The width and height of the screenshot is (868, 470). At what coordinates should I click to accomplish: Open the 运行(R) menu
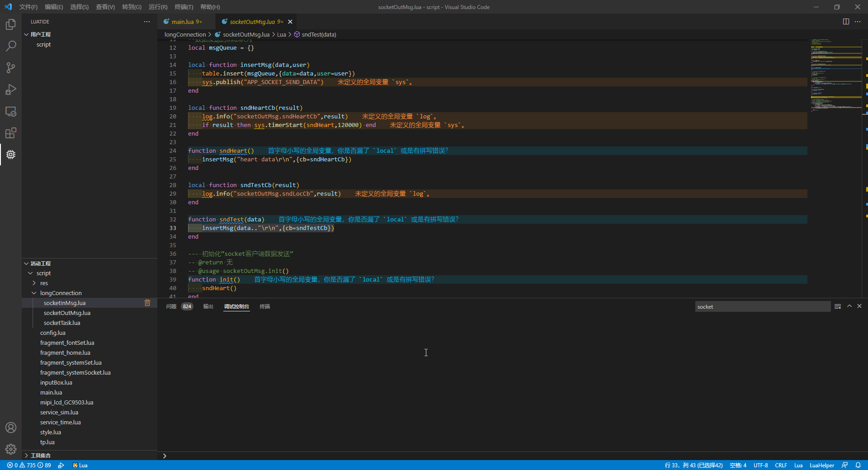158,7
